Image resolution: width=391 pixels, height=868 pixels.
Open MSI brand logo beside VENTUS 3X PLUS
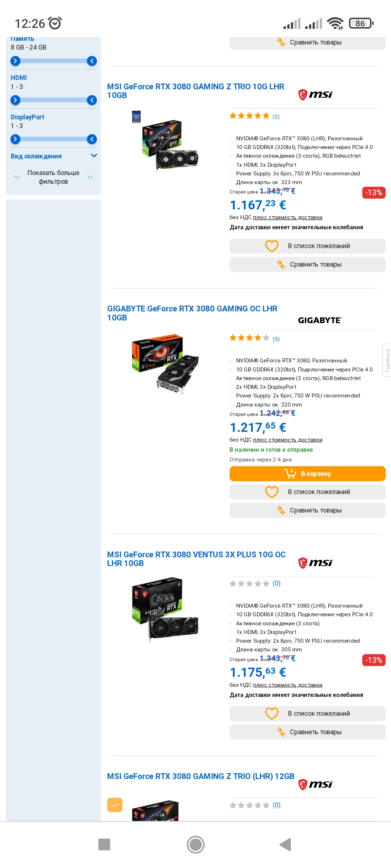pos(315,563)
